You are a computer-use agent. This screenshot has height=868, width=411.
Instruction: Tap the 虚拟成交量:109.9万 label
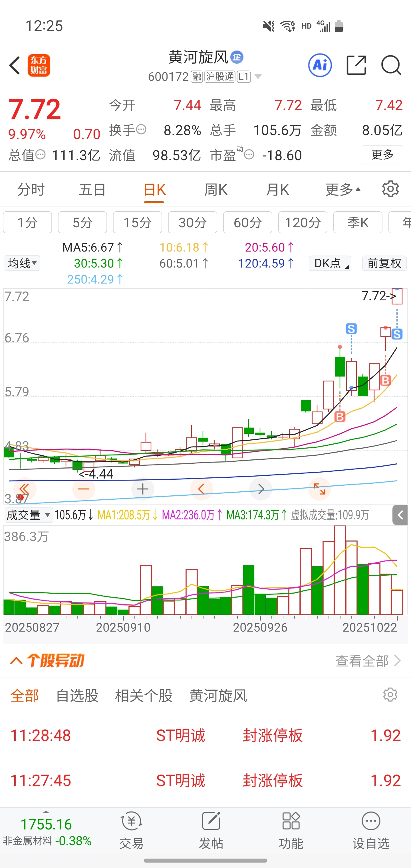pyautogui.click(x=330, y=515)
